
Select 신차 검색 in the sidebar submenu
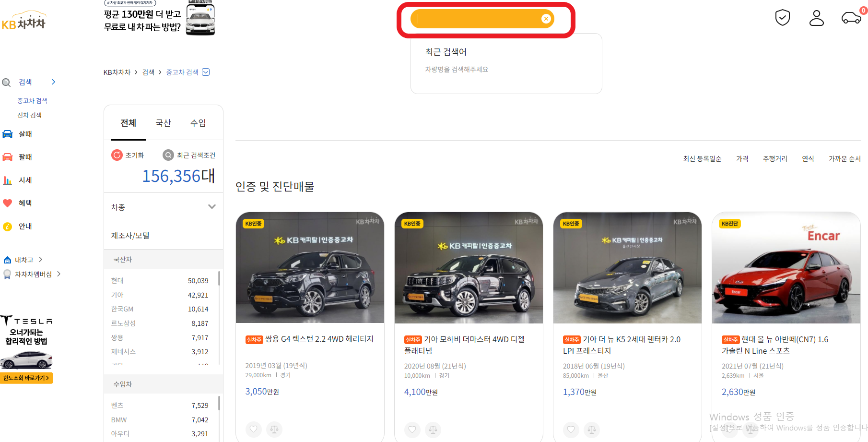point(29,115)
